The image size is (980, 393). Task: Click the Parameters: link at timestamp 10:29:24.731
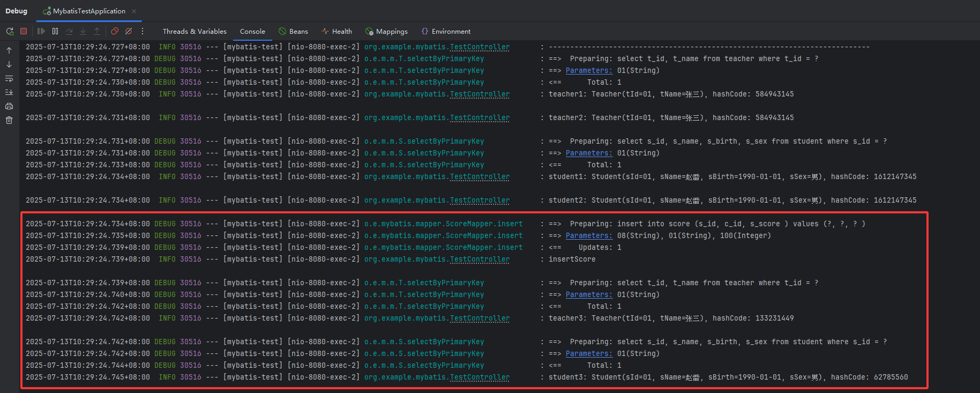pos(589,153)
